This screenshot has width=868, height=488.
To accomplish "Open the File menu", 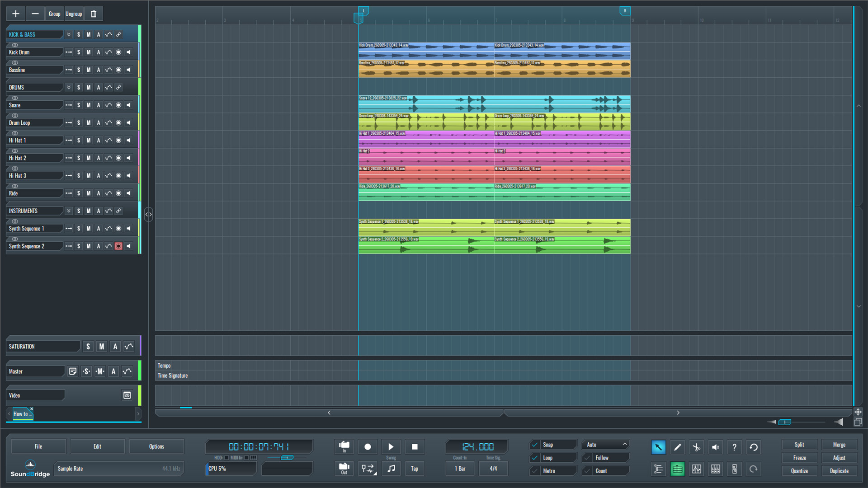I will (x=38, y=446).
